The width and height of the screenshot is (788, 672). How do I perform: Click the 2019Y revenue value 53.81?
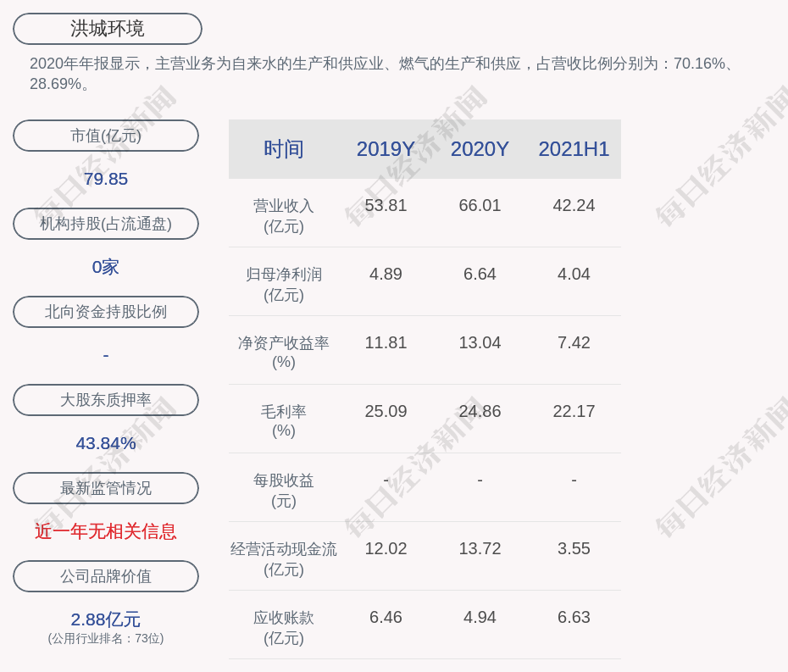[x=386, y=206]
